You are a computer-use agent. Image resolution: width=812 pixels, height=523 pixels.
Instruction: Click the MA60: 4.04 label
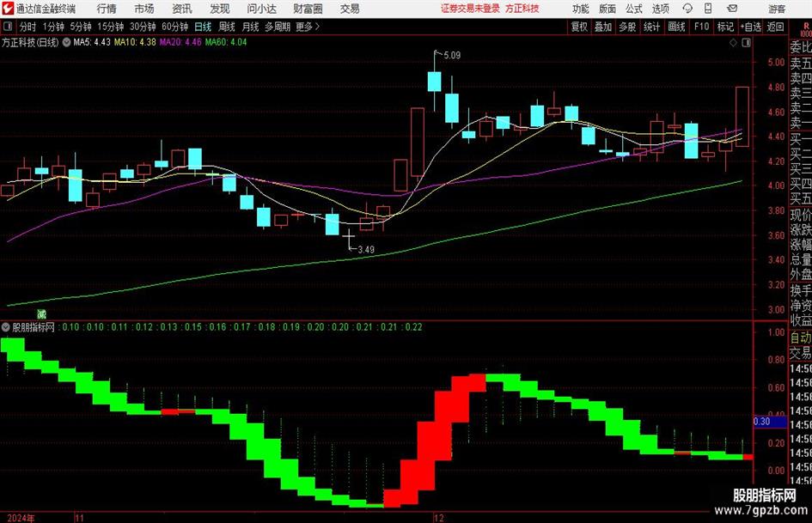pyautogui.click(x=226, y=42)
